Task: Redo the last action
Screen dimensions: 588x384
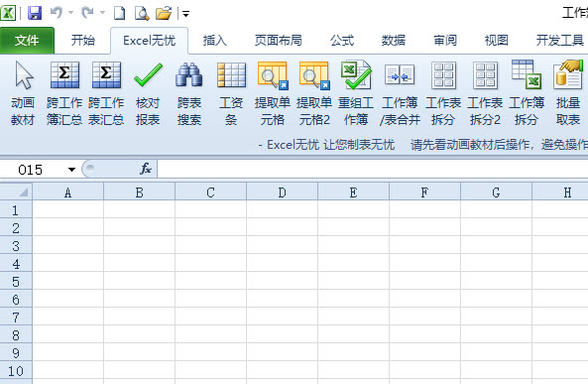Action: click(x=87, y=13)
